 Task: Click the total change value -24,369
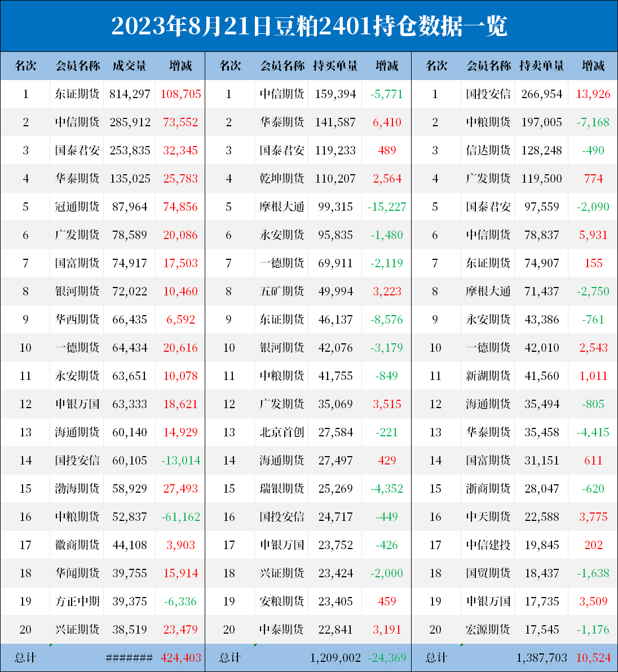pyautogui.click(x=387, y=658)
